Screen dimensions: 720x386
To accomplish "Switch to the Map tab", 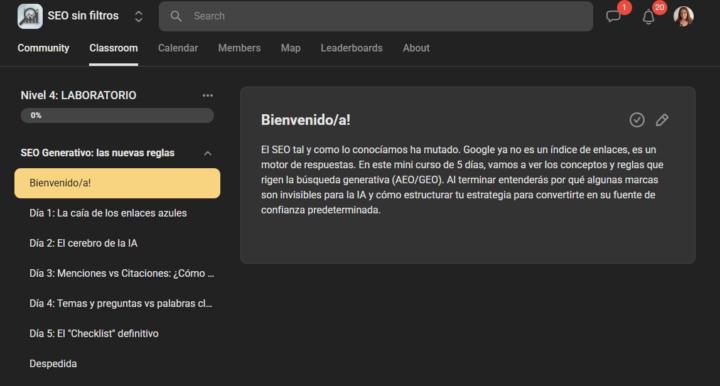I will [x=291, y=48].
